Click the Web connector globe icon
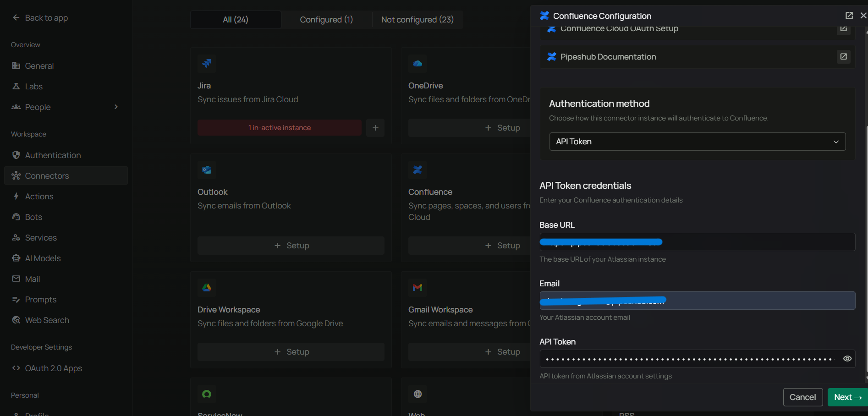 tap(418, 394)
